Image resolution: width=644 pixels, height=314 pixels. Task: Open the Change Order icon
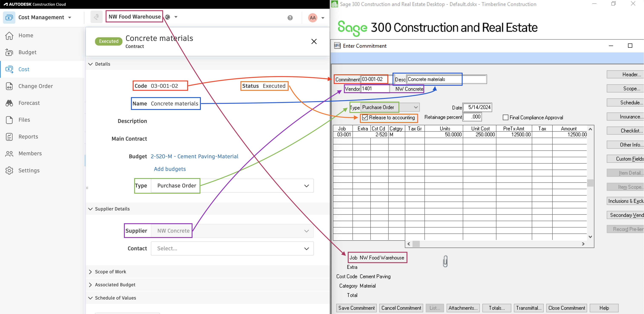coord(9,86)
